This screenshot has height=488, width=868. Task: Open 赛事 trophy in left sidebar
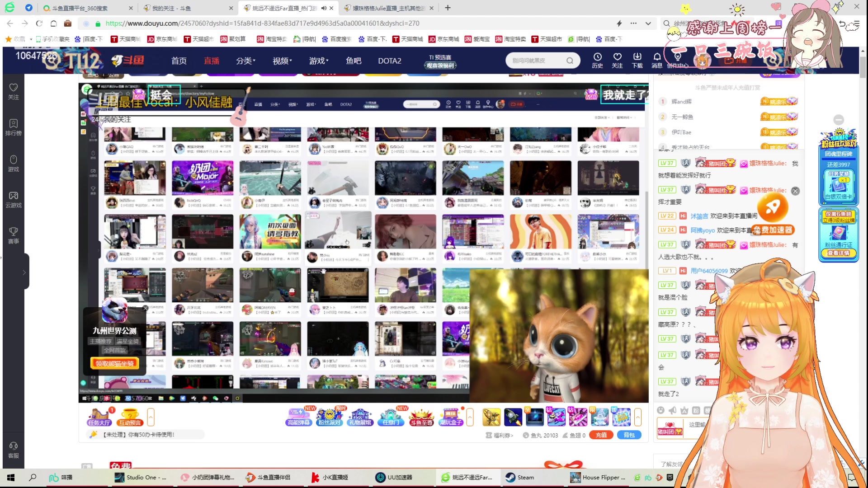[x=14, y=235]
